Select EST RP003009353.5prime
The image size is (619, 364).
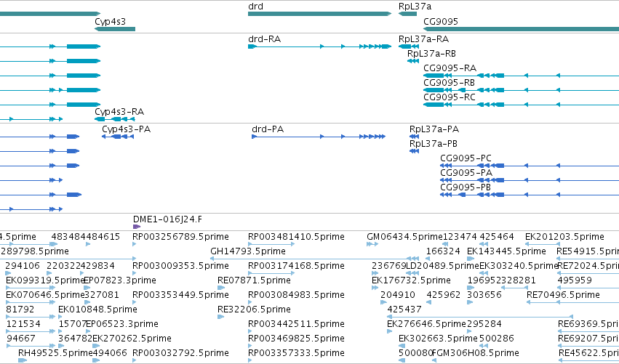180,266
